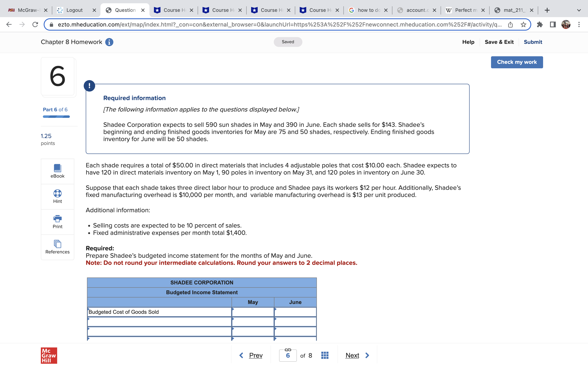Click the link icon above page number 6
588x367 pixels.
tap(288, 350)
